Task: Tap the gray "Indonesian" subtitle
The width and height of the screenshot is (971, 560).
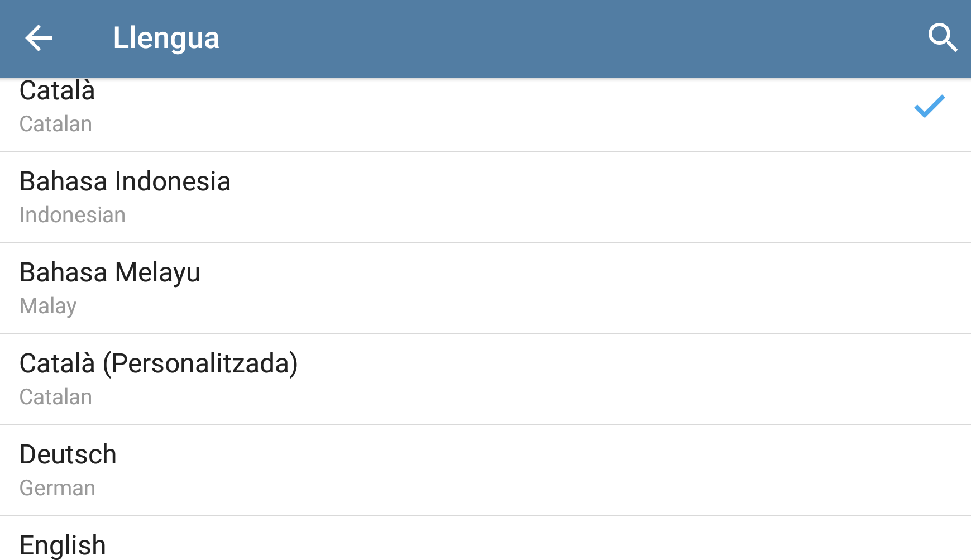Action: (x=73, y=215)
